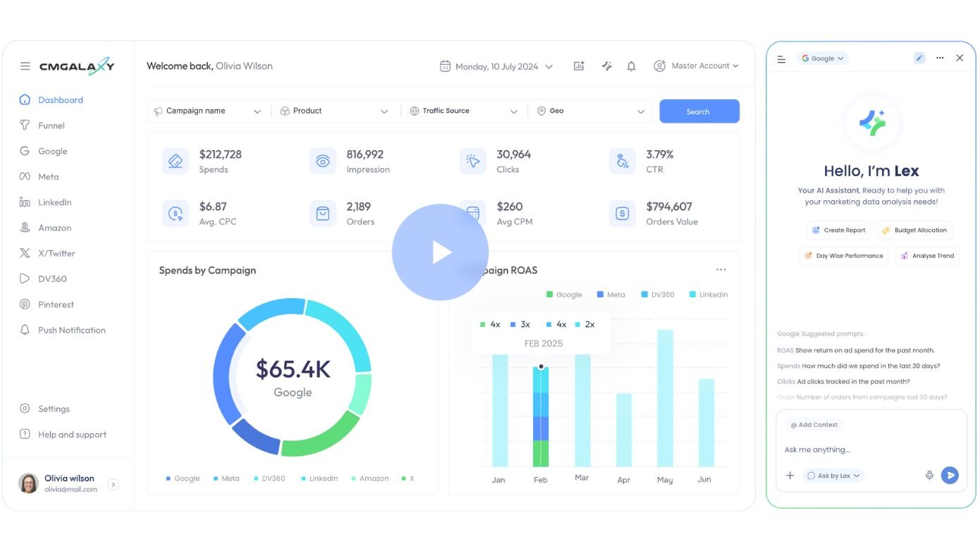Open the Dashboard page
The height and width of the screenshot is (551, 980).
[51, 100]
